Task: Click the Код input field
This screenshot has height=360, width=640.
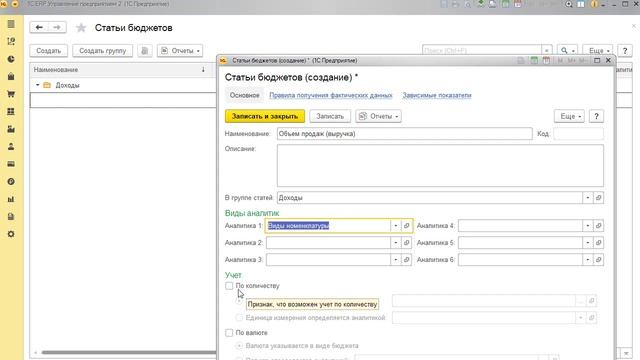Action: click(x=578, y=134)
